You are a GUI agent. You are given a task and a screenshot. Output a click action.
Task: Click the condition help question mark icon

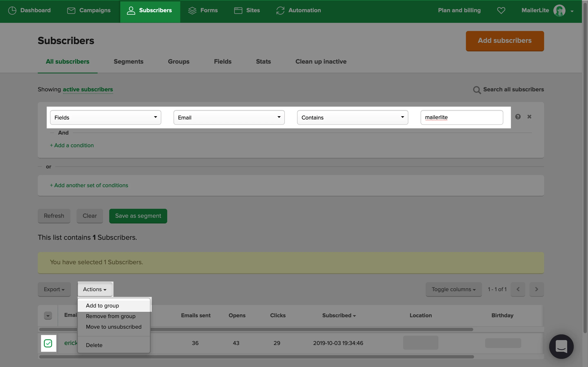click(x=518, y=117)
